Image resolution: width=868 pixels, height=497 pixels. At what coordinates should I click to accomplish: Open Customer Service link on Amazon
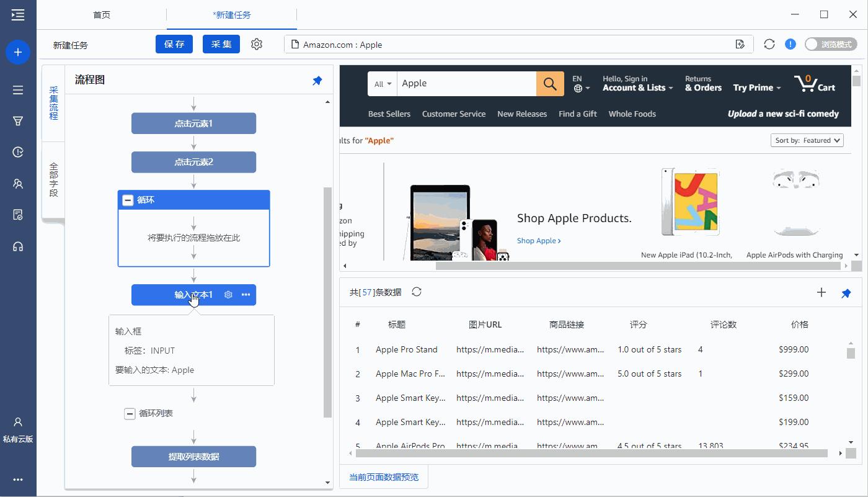(x=454, y=114)
